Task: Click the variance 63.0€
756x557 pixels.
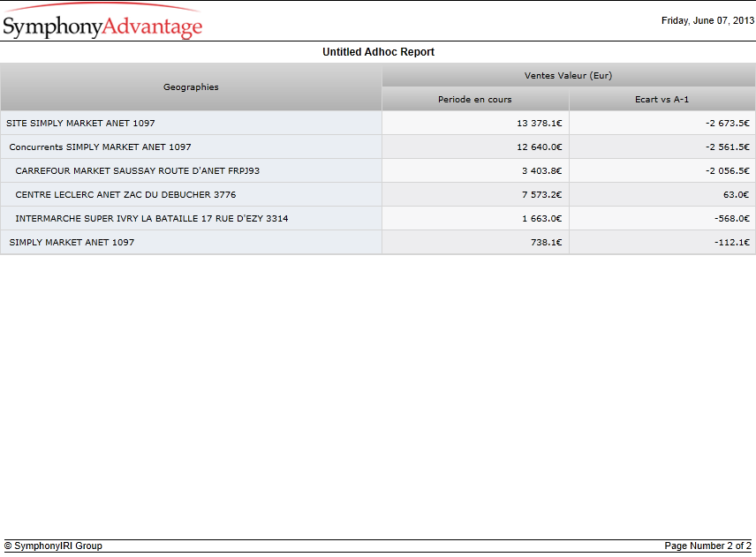Action: tap(737, 195)
